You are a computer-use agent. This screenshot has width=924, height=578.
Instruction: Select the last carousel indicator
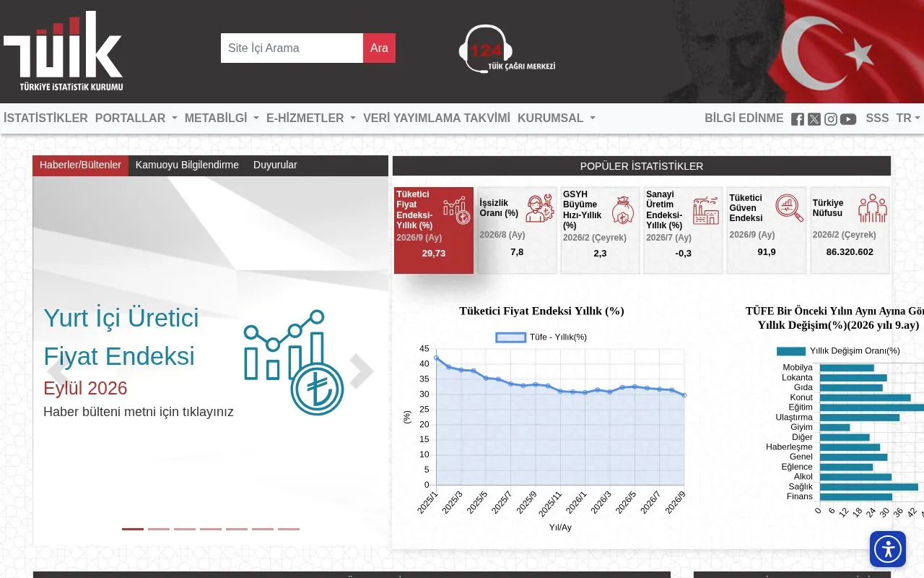tap(289, 529)
